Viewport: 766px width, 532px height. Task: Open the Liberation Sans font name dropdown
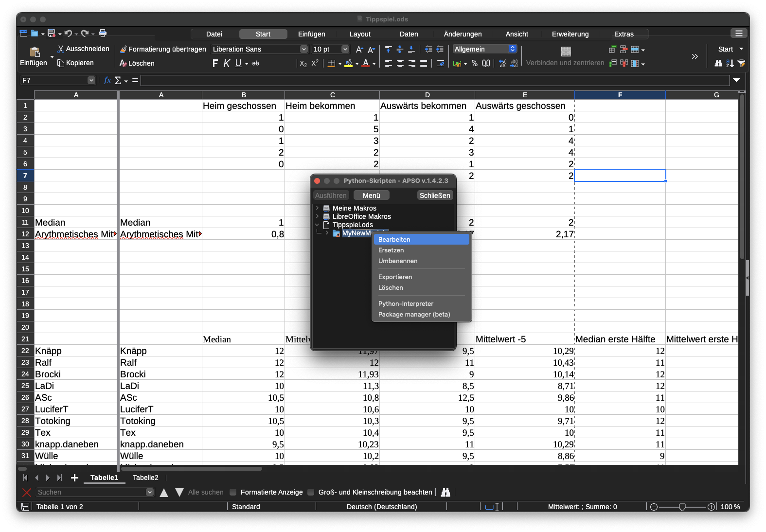point(304,49)
